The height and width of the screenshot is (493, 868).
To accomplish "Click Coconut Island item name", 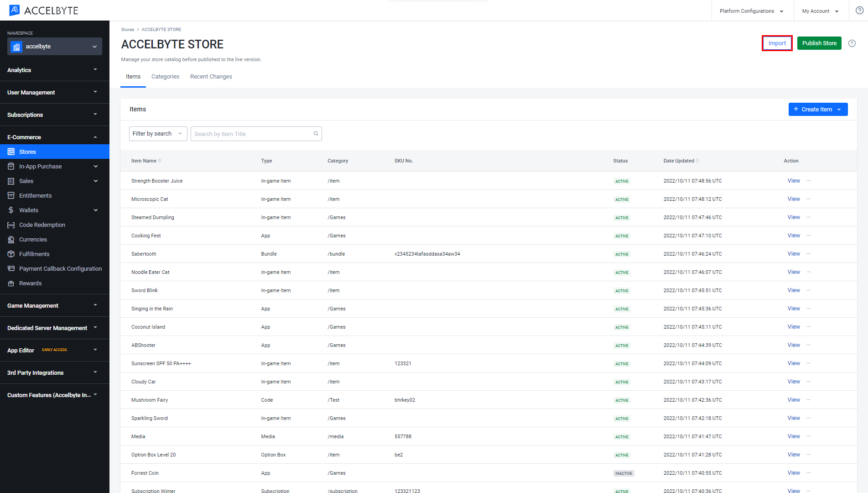I will (148, 327).
